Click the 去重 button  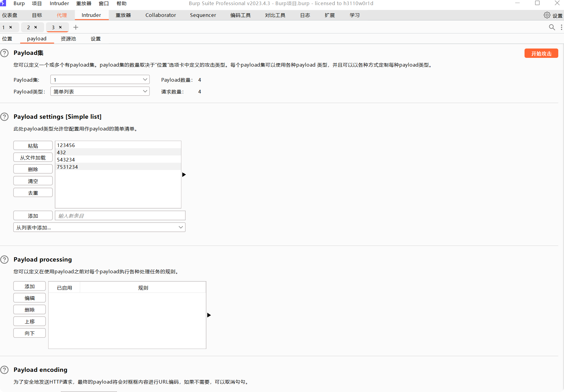tap(33, 193)
